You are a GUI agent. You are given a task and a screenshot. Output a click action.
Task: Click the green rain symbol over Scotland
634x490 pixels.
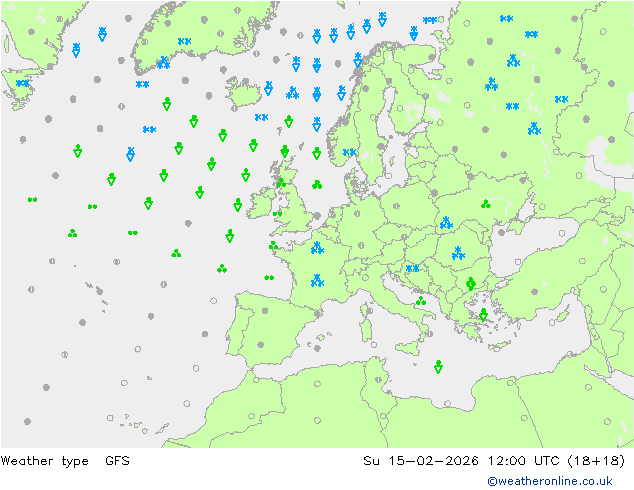click(x=281, y=183)
